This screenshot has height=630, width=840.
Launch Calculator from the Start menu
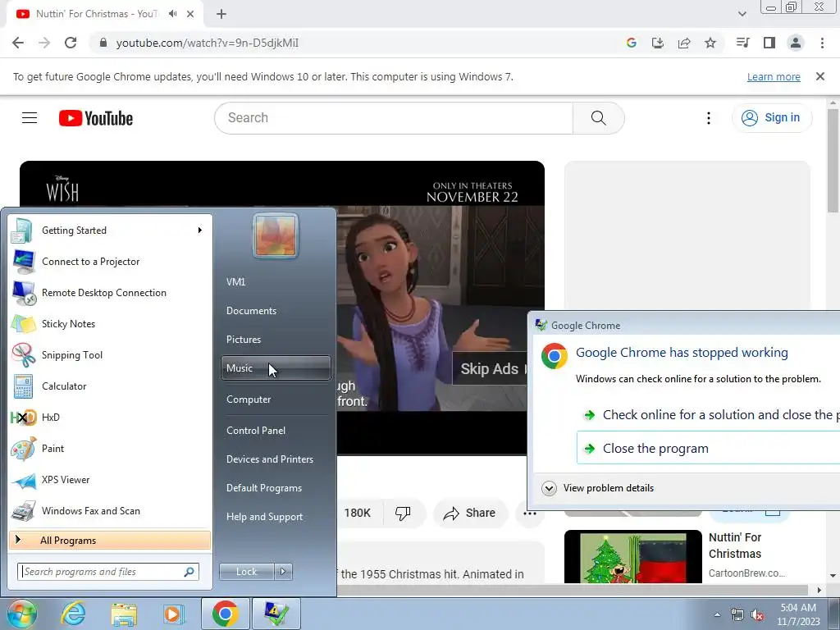pos(110,386)
